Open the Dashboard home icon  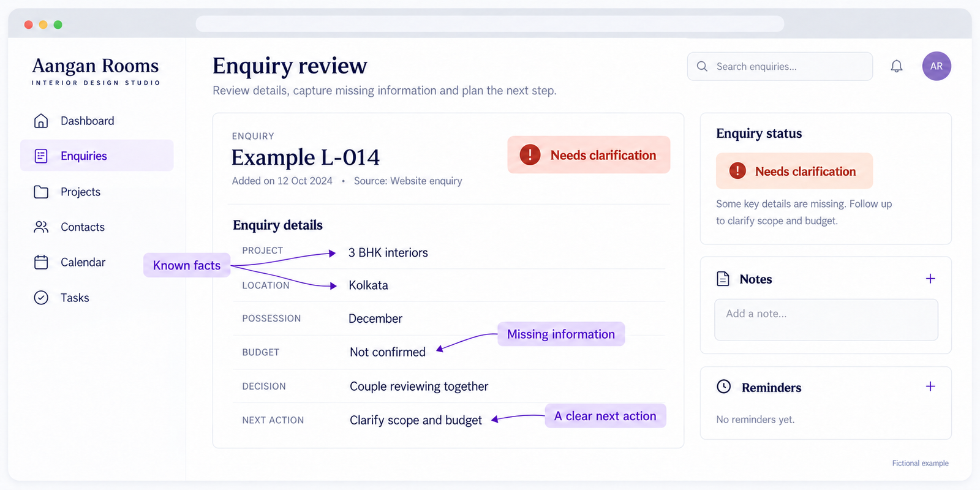pyautogui.click(x=41, y=121)
